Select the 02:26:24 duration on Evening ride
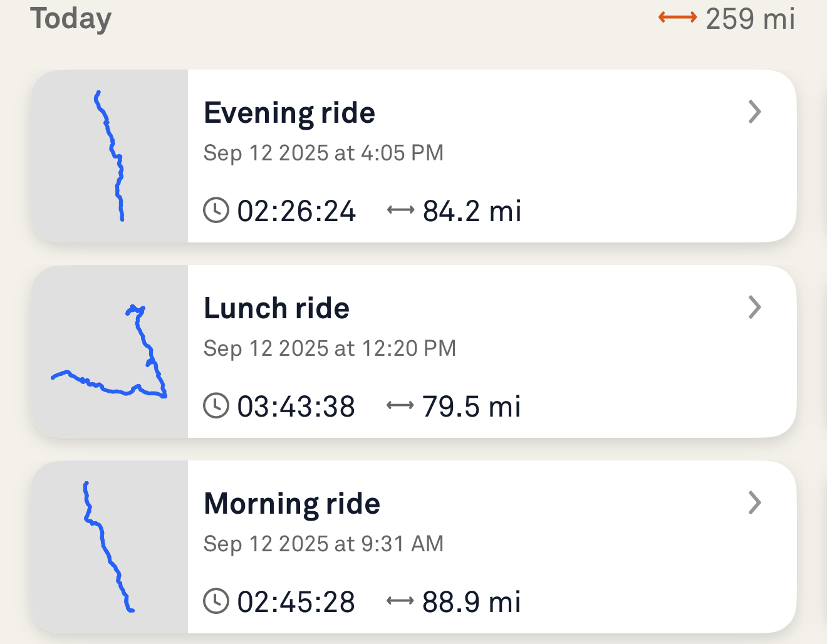The image size is (827, 644). pyautogui.click(x=296, y=211)
